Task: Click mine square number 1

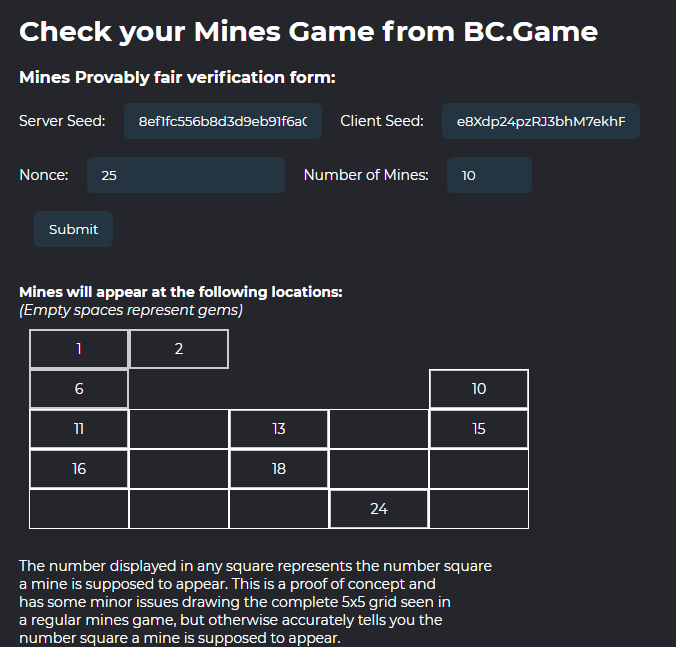Action: [79, 349]
